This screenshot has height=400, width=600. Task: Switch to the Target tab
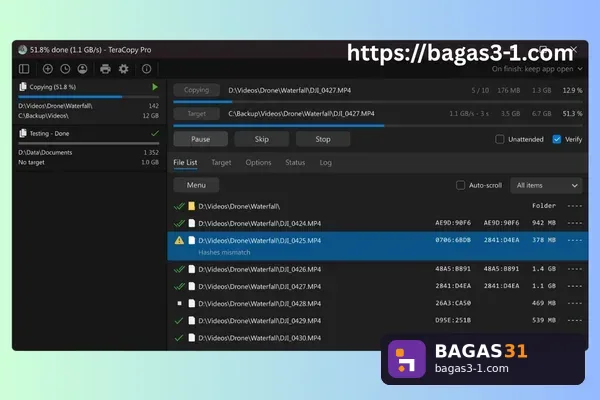[x=221, y=162]
